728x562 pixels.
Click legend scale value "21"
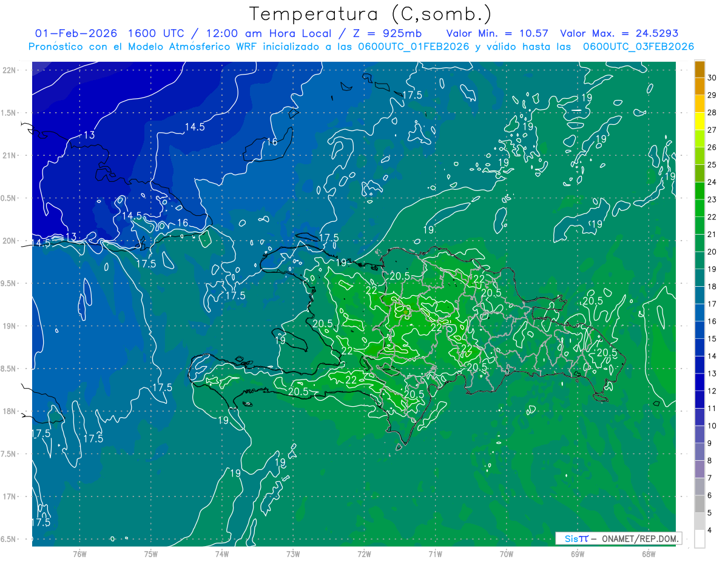click(712, 235)
